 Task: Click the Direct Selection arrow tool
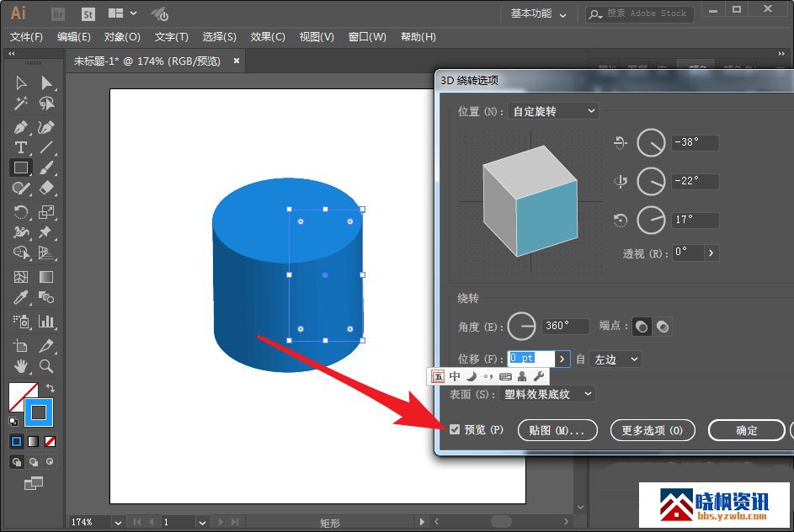(46, 82)
